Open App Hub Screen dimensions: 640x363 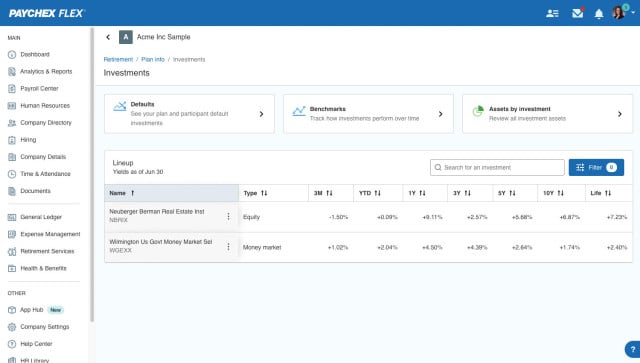pyautogui.click(x=31, y=310)
